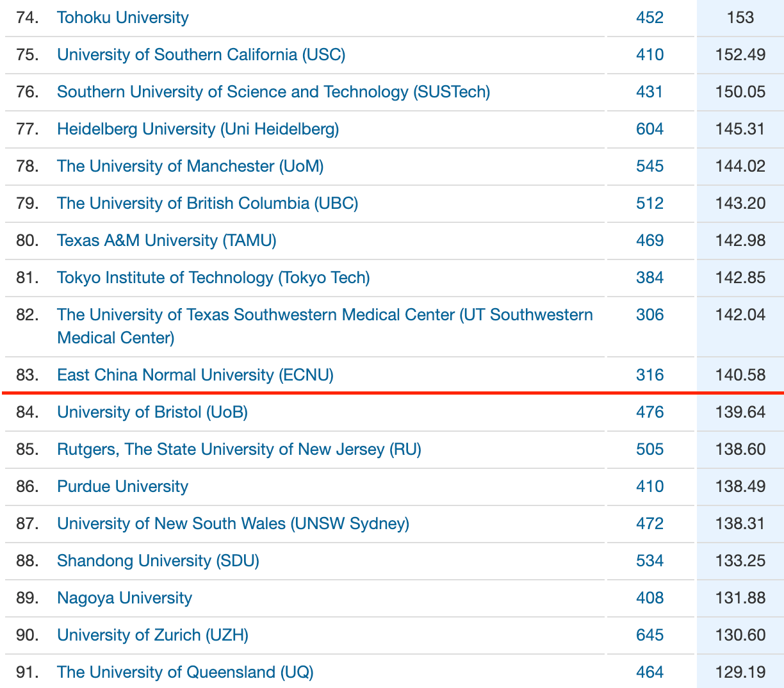Click count 604 for Heidelberg University
This screenshot has width=784, height=688.
point(649,129)
